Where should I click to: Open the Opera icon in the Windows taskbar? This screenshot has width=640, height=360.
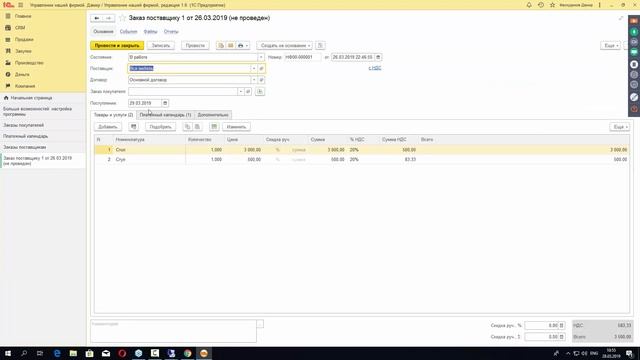tap(122, 353)
